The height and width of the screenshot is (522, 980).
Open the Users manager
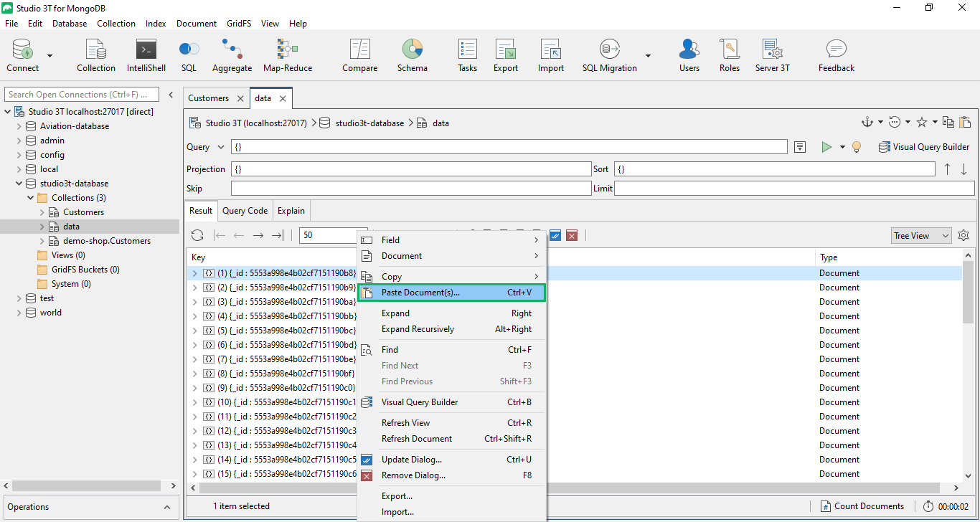coord(689,54)
